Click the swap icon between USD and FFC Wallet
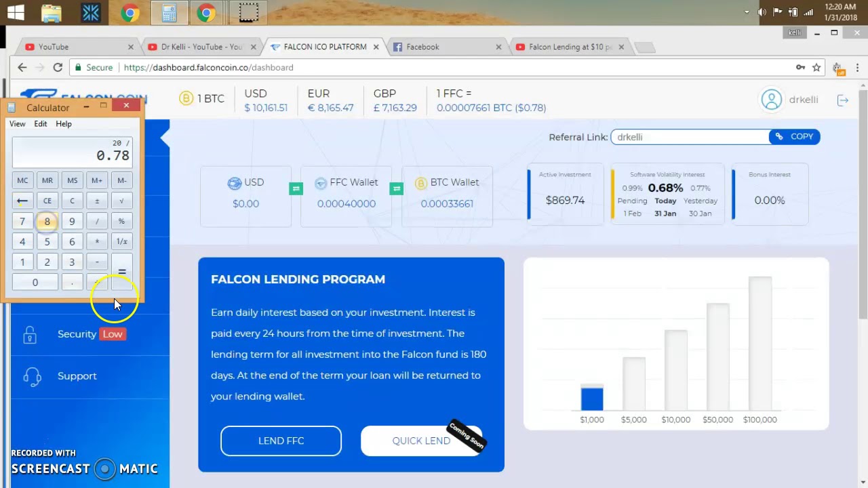 (x=296, y=188)
